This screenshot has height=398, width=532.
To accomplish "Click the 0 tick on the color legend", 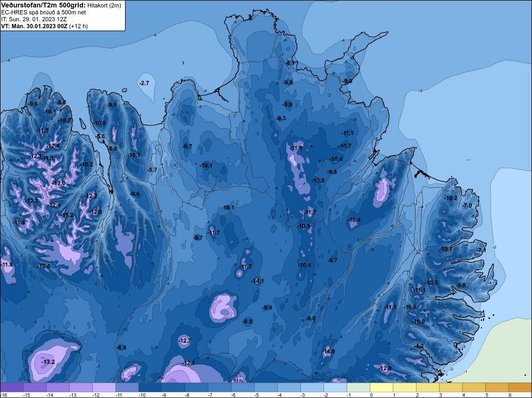I will click(x=371, y=395).
